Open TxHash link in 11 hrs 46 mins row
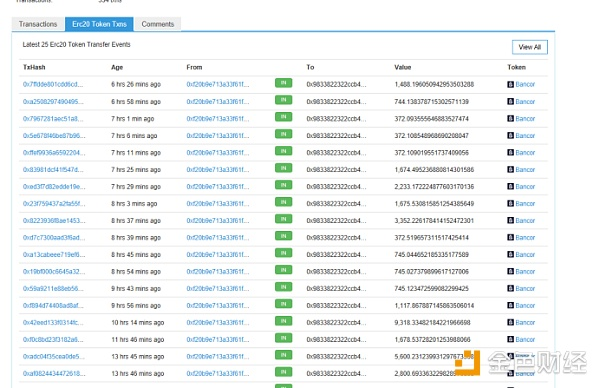This screenshot has height=388, width=600. pyautogui.click(x=53, y=339)
